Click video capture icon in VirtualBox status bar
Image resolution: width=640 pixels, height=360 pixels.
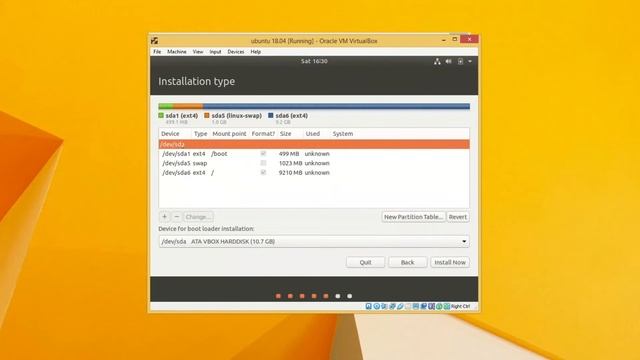coord(423,306)
